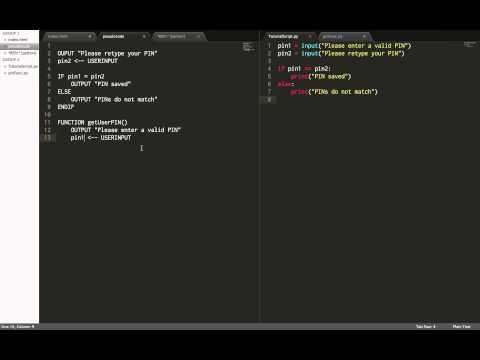Click 'print("PINs do not match")' Python line
Image resolution: width=480 pixels, height=360 pixels.
pyautogui.click(x=334, y=92)
